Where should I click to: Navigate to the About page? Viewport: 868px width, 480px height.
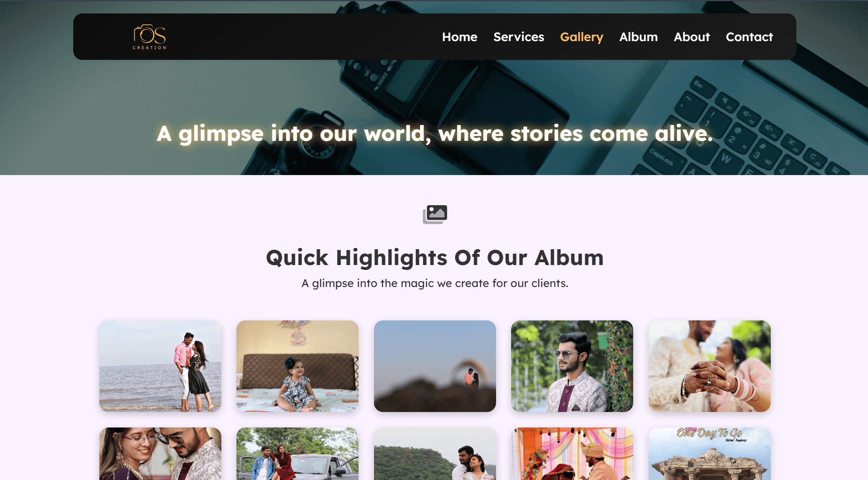tap(691, 37)
